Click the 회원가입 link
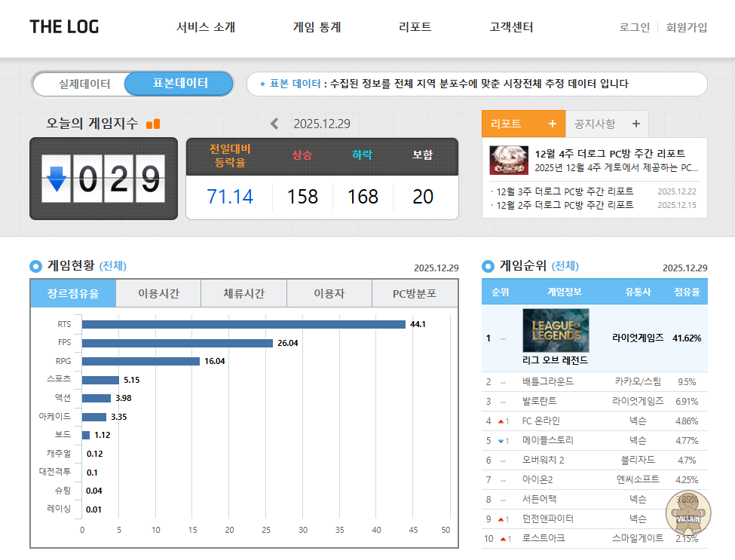Image resolution: width=735 pixels, height=560 pixels. click(x=686, y=27)
